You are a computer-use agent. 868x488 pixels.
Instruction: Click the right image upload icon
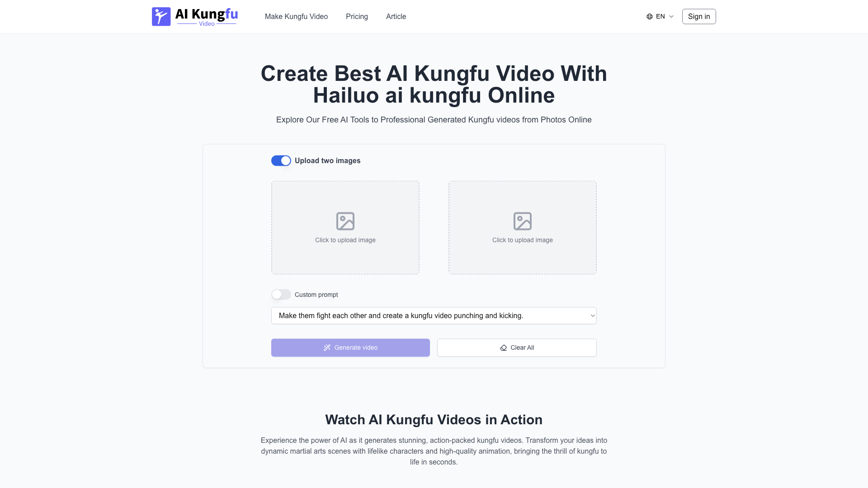[x=522, y=221]
